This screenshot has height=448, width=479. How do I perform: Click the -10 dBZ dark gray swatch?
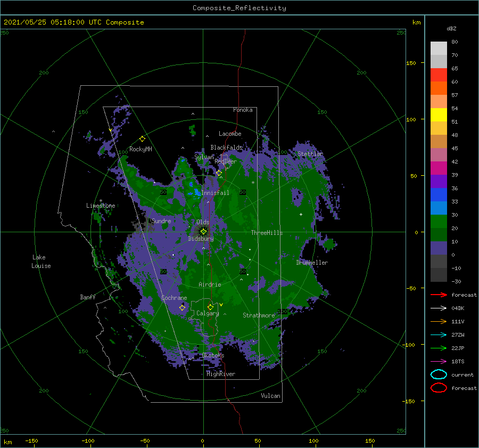pyautogui.click(x=439, y=275)
